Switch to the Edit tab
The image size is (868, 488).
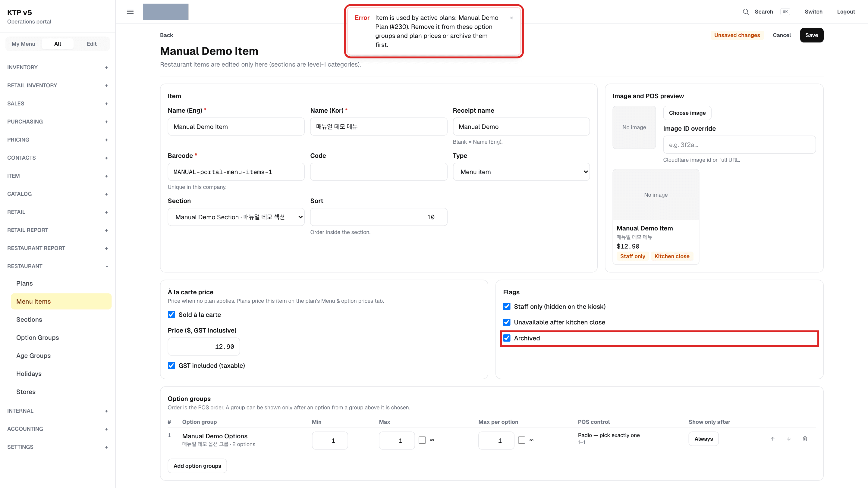pos(92,44)
